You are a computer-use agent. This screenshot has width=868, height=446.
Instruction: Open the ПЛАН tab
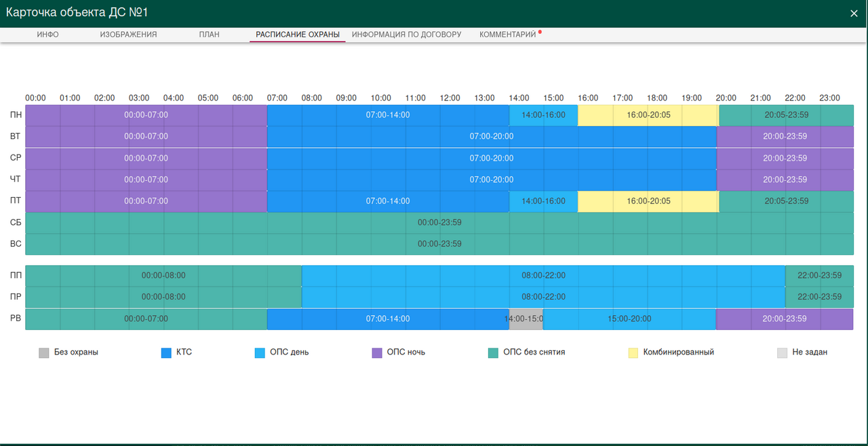click(209, 35)
